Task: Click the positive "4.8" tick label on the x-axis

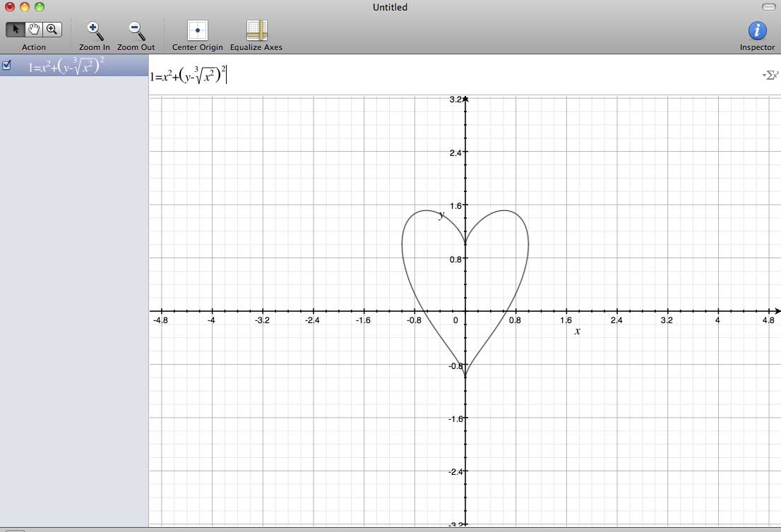Action: tap(768, 320)
